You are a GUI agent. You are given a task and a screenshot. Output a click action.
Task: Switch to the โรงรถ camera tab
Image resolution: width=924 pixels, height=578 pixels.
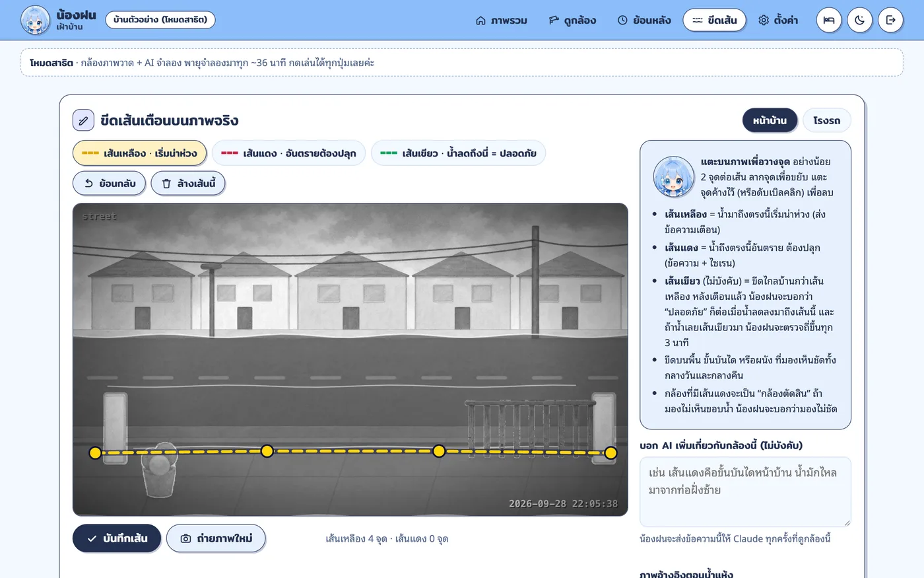click(x=827, y=121)
